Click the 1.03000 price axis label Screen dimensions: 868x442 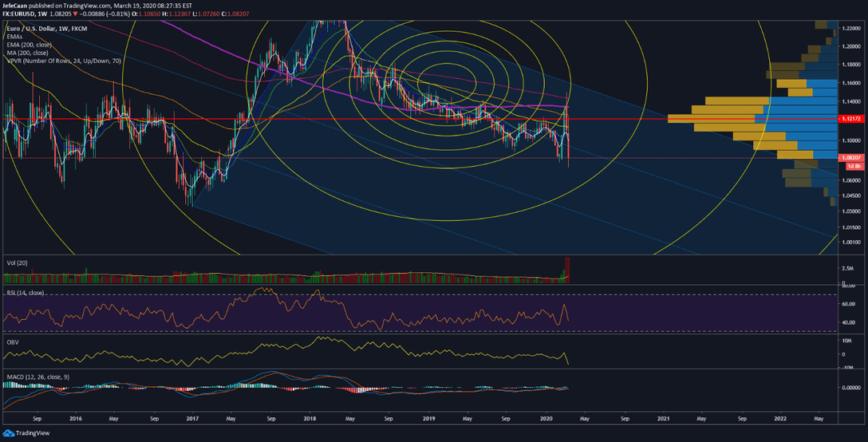tap(850, 211)
